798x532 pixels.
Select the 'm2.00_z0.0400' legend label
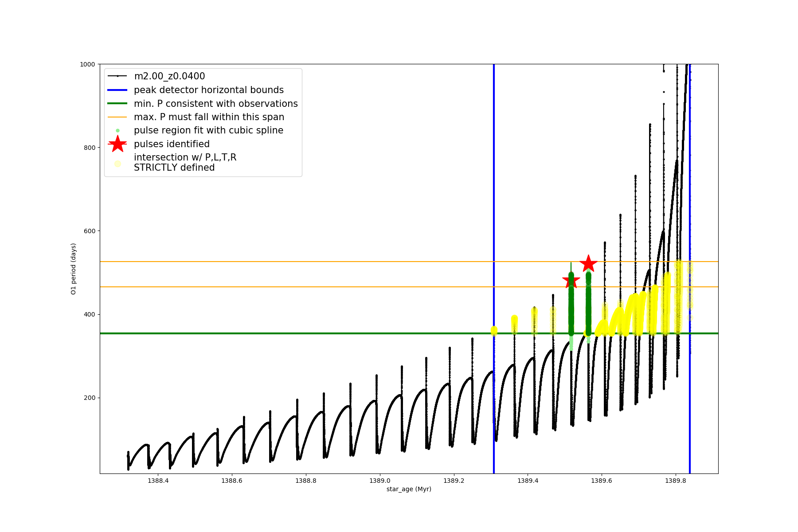[169, 76]
